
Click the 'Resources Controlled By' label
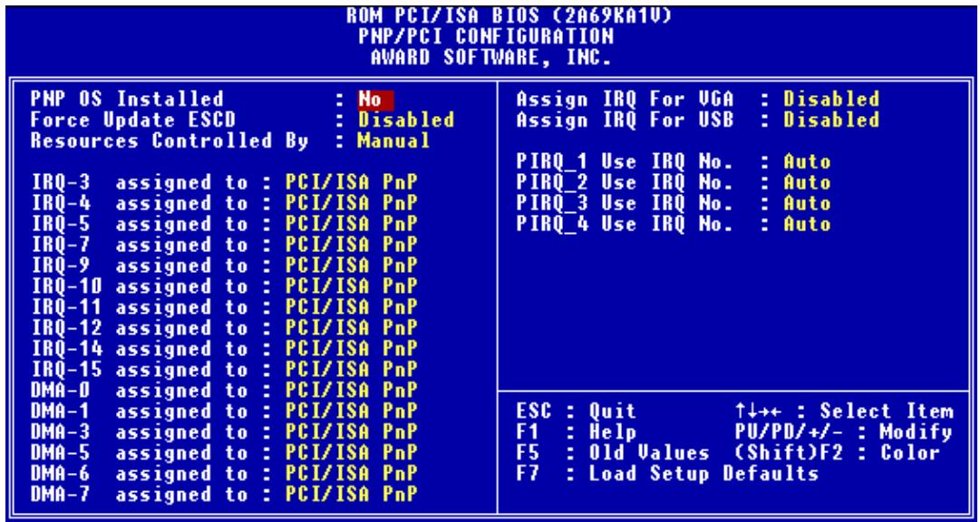(x=170, y=140)
